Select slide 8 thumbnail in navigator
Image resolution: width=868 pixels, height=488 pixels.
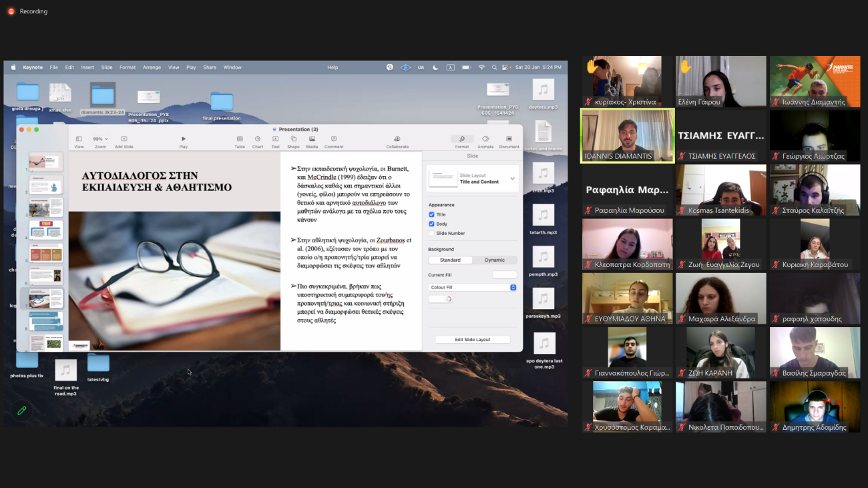(46, 321)
